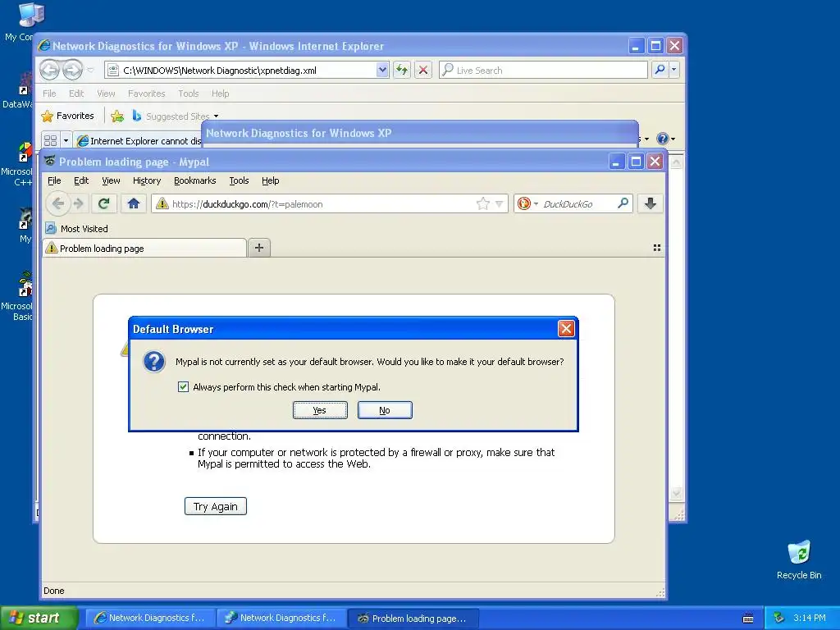This screenshot has height=630, width=840.
Task: Reload the page in Mypal
Action: (x=104, y=203)
